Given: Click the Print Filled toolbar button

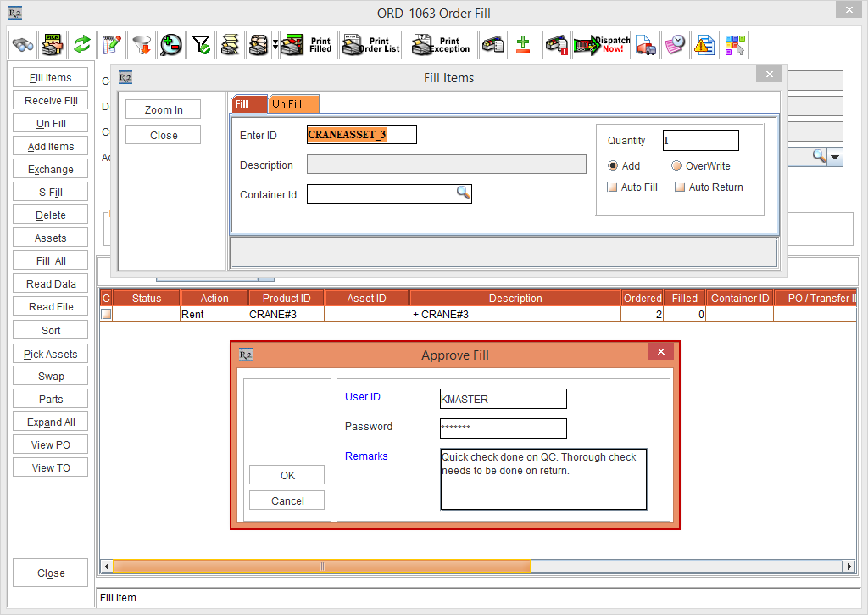Looking at the screenshot, I should coord(307,45).
